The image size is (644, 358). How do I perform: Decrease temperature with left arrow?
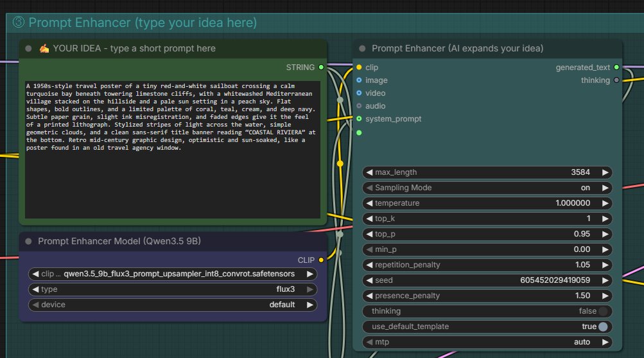[369, 203]
